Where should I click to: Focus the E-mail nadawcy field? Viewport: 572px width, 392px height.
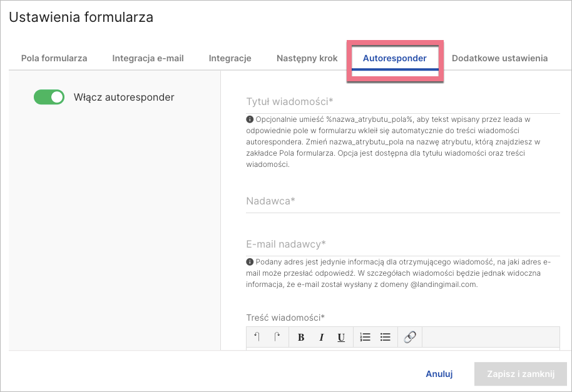(x=402, y=244)
